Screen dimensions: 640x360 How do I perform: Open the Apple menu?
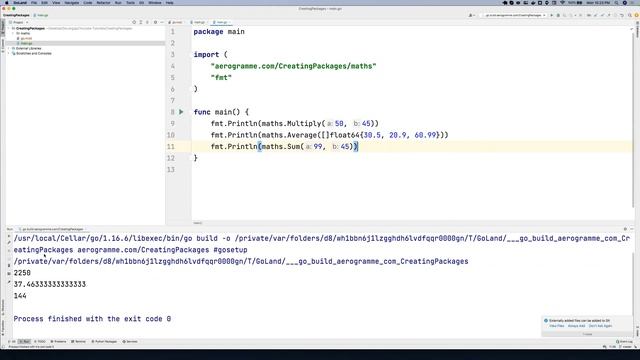tap(7, 3)
